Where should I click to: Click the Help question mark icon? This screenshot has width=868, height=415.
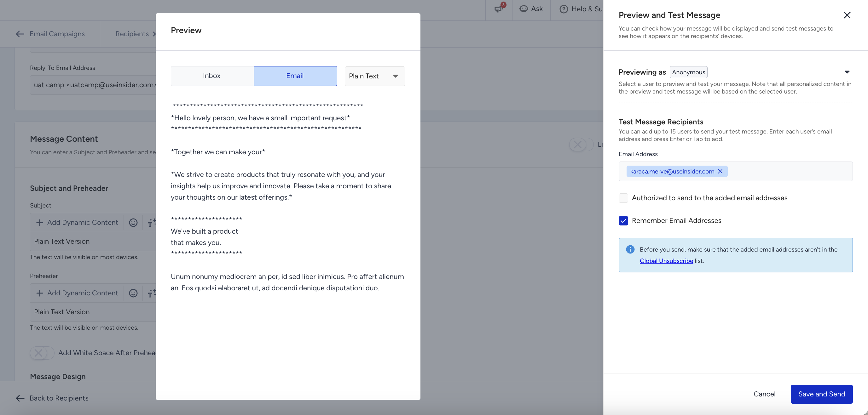coord(564,9)
